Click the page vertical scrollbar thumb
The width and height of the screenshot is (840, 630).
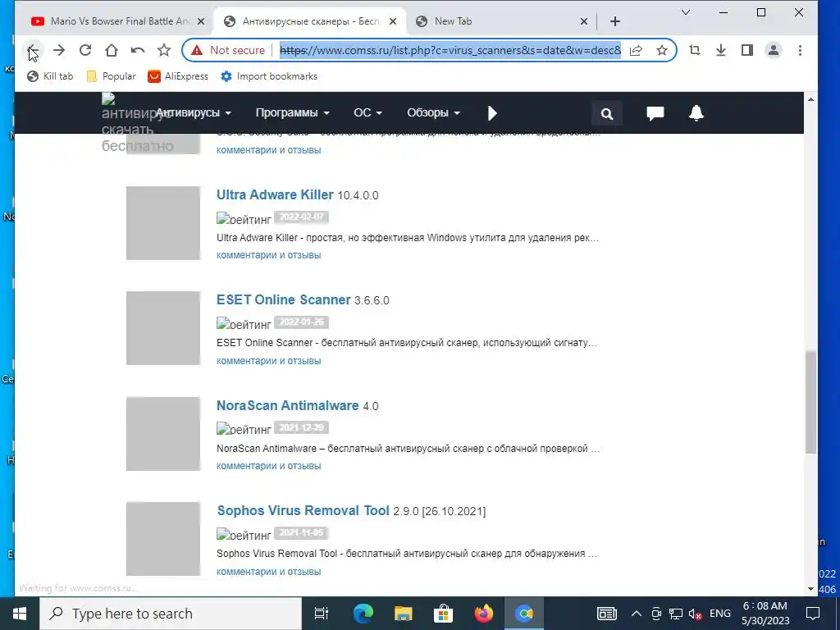point(811,402)
